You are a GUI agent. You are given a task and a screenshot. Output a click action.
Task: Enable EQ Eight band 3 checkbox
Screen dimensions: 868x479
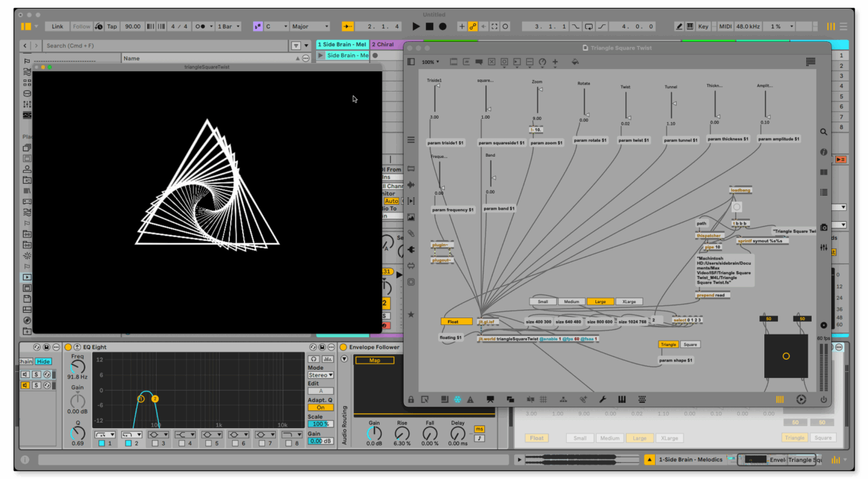pyautogui.click(x=155, y=444)
